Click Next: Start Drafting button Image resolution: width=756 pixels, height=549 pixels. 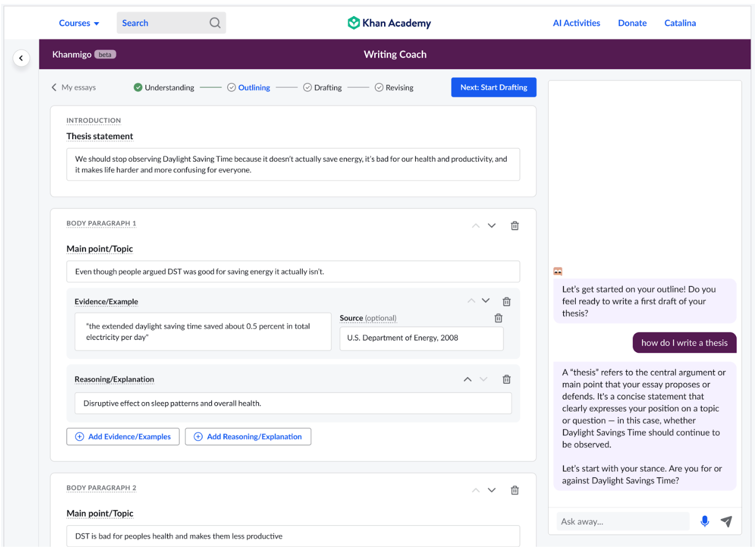tap(494, 88)
